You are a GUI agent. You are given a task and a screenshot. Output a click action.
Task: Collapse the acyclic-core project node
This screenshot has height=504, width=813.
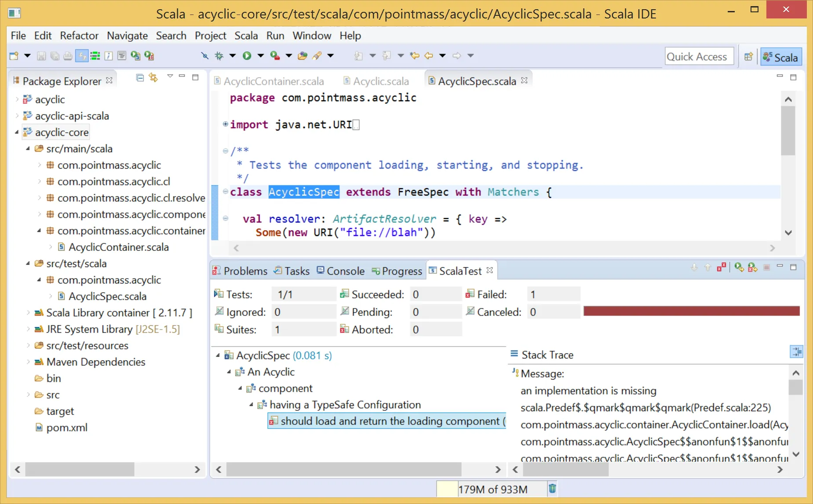[x=17, y=132]
